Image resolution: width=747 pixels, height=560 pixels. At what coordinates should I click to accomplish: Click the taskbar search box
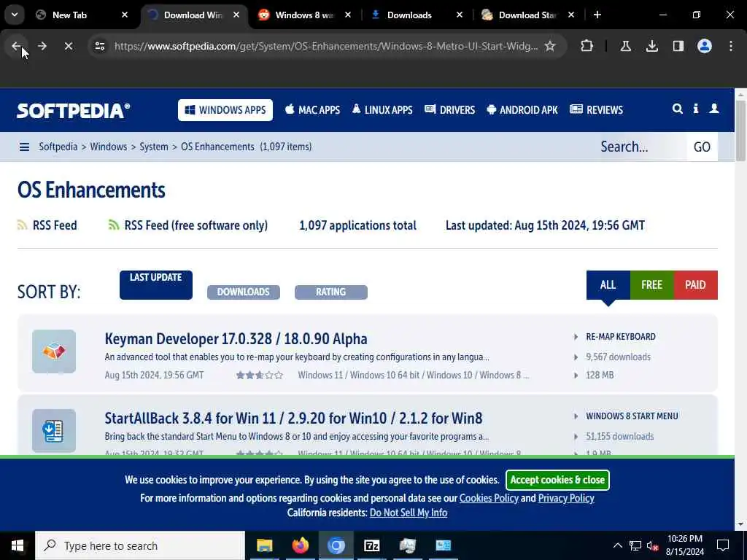[x=140, y=545]
